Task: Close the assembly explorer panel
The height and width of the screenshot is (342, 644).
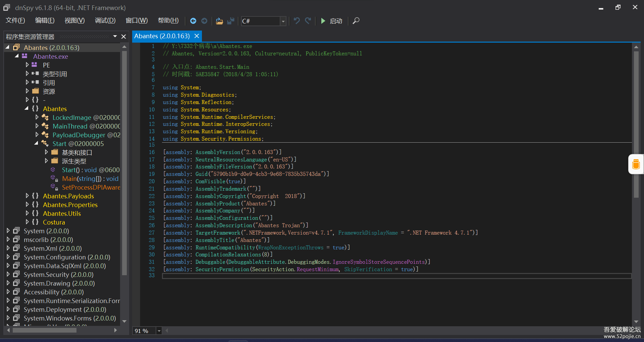Action: (123, 37)
